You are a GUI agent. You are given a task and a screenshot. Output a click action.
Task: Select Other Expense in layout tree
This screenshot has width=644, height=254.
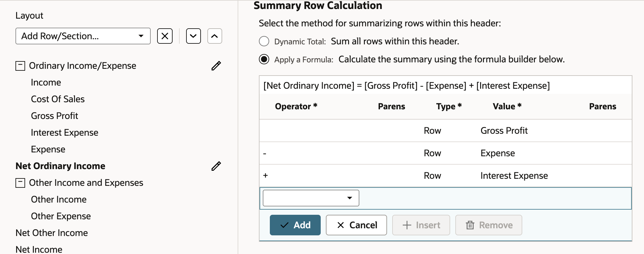(x=61, y=216)
